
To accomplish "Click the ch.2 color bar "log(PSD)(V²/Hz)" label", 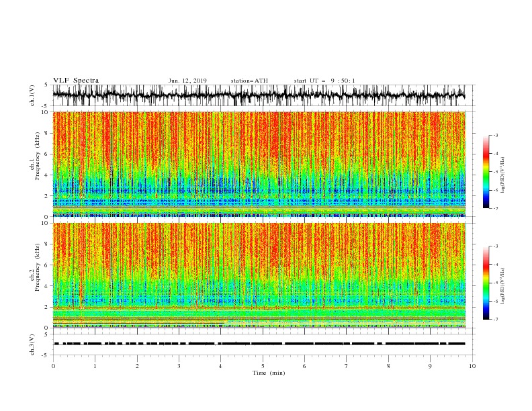I will 502,285.
